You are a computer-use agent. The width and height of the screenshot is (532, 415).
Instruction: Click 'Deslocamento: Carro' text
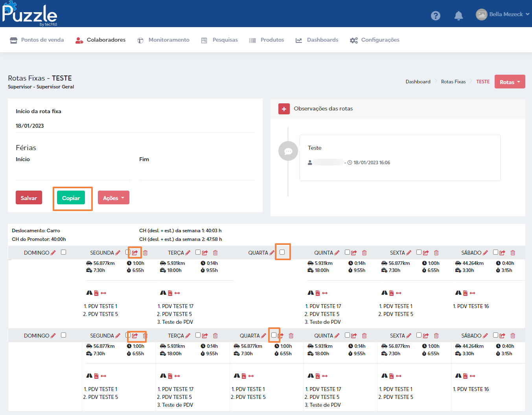point(36,231)
